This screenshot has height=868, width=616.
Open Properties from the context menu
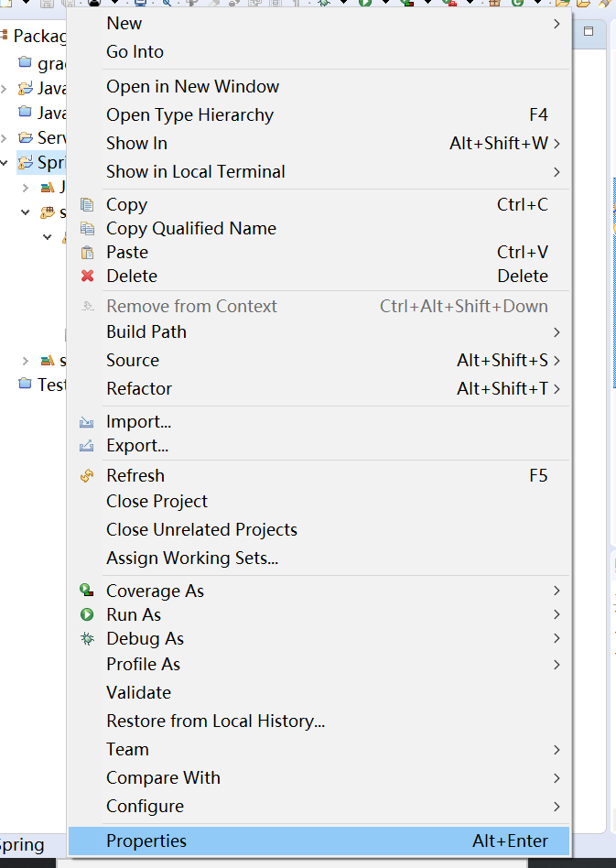[x=146, y=841]
